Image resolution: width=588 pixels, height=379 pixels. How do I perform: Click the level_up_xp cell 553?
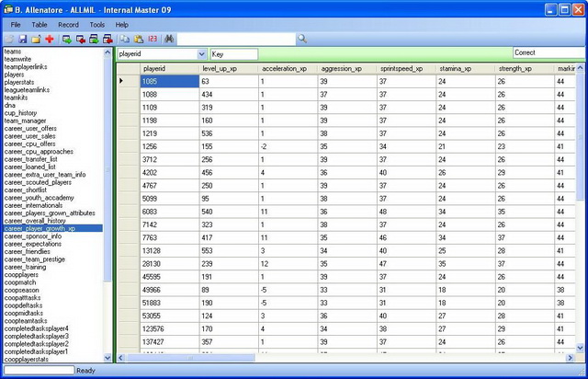click(229, 251)
